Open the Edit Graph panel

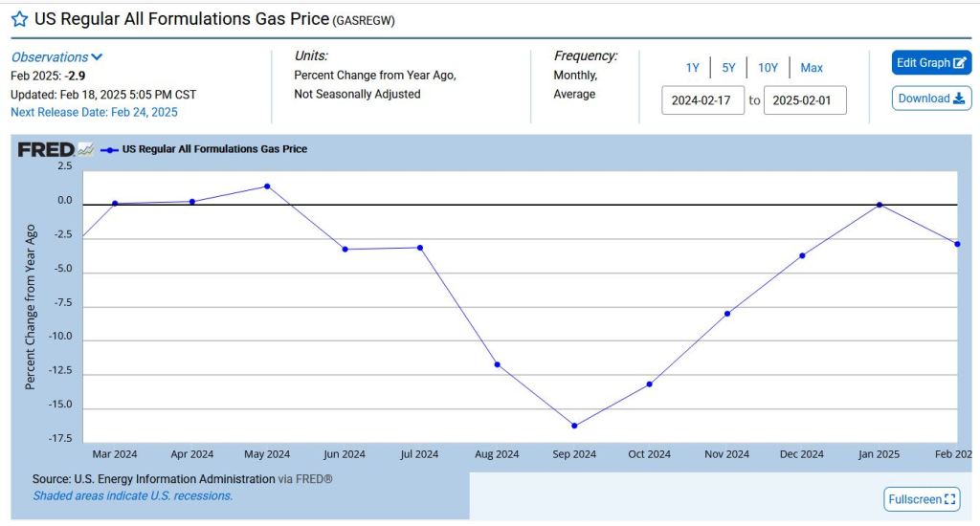pyautogui.click(x=931, y=63)
